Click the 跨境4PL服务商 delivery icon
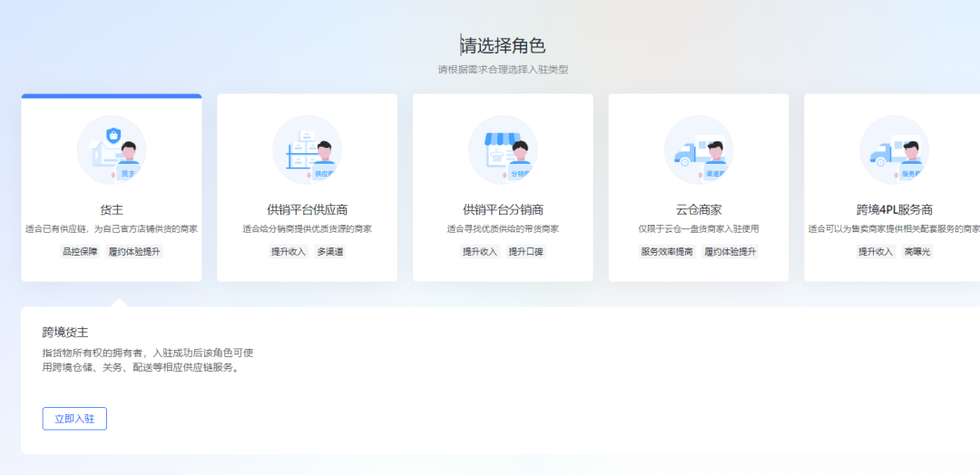Image resolution: width=980 pixels, height=475 pixels. click(x=894, y=150)
